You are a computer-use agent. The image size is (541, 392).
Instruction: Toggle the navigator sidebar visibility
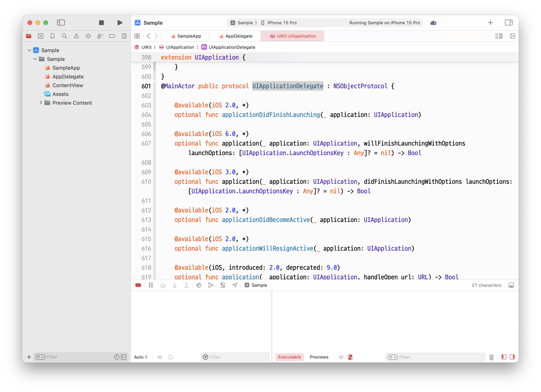(61, 23)
